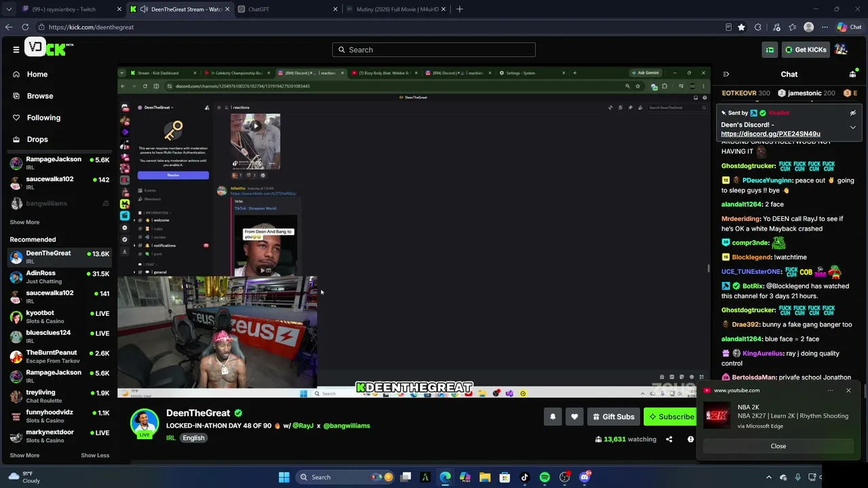Open treyliving recommended channel
Viewport: 868px width, 488px height.
59,396
